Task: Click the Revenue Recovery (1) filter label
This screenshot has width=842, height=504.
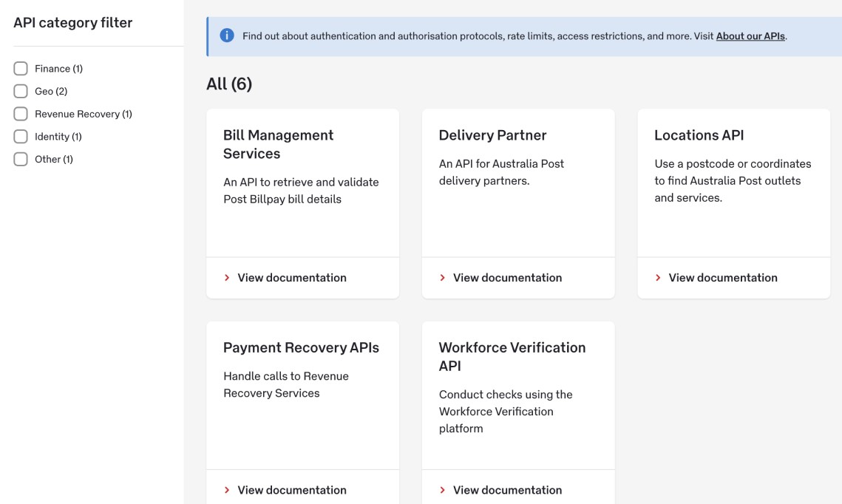Action: click(x=84, y=114)
